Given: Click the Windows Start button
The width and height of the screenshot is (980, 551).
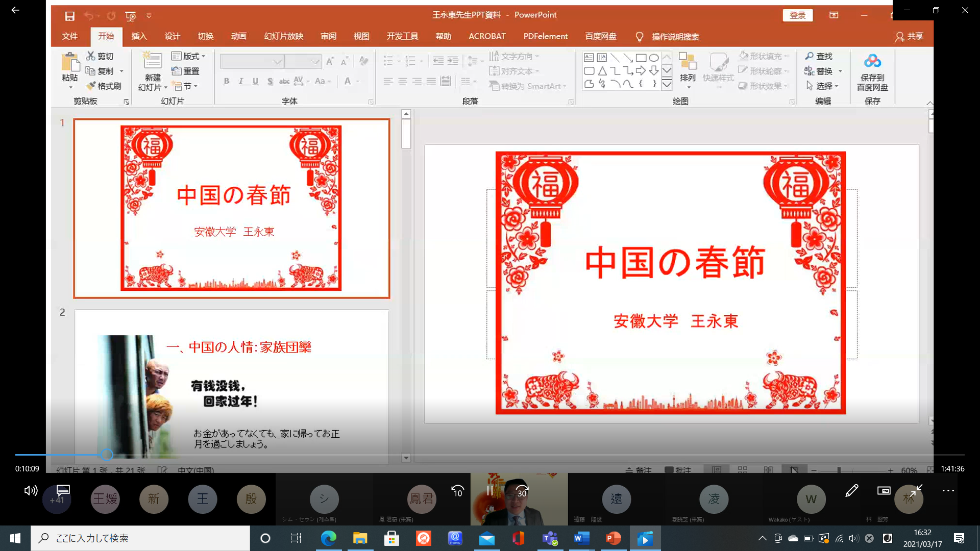Looking at the screenshot, I should [x=15, y=538].
